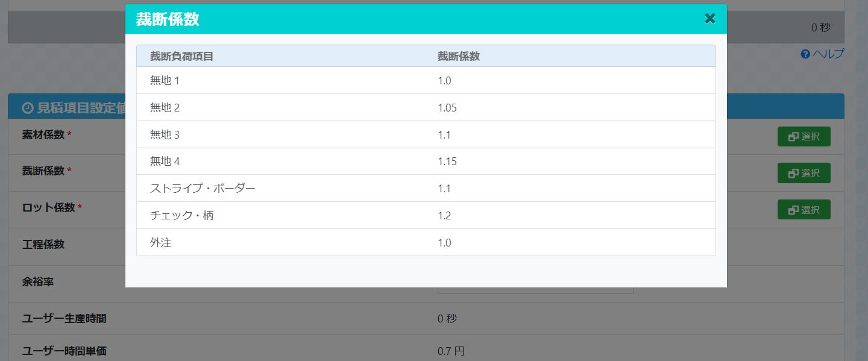868x361 pixels.
Task: Select the チェック・柄 row
Action: tap(426, 216)
